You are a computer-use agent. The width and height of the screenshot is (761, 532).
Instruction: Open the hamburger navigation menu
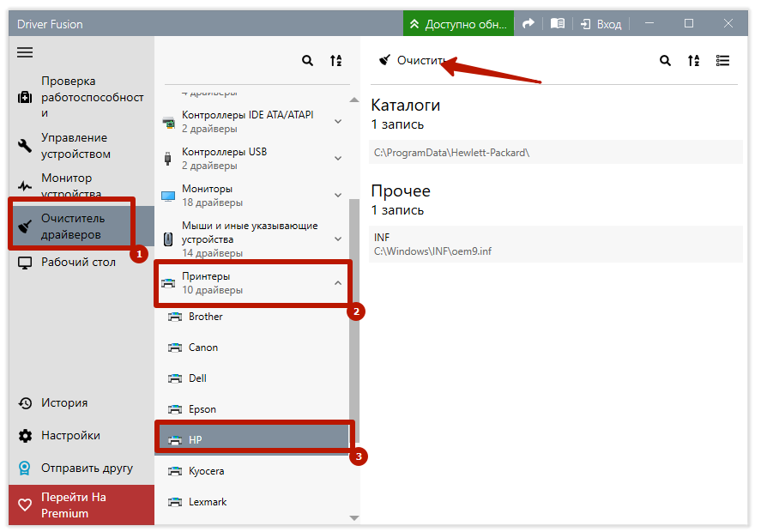[25, 53]
